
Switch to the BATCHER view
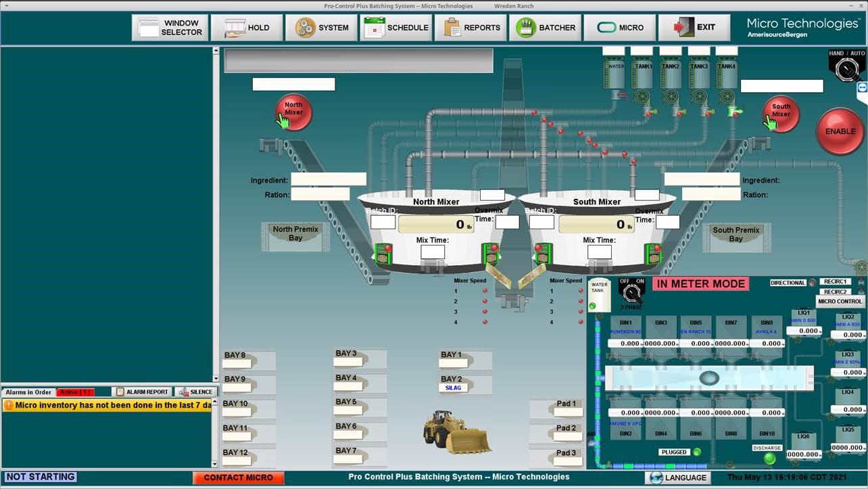[x=546, y=28]
